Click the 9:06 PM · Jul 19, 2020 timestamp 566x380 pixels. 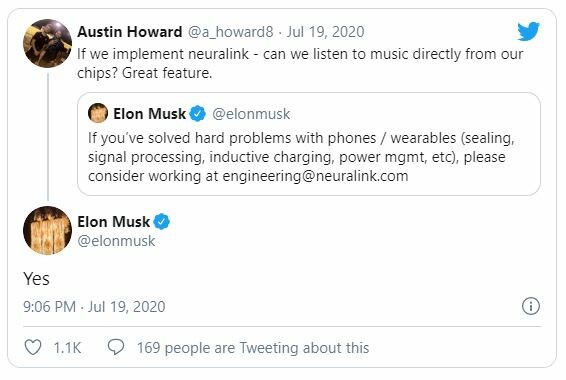[x=94, y=307]
